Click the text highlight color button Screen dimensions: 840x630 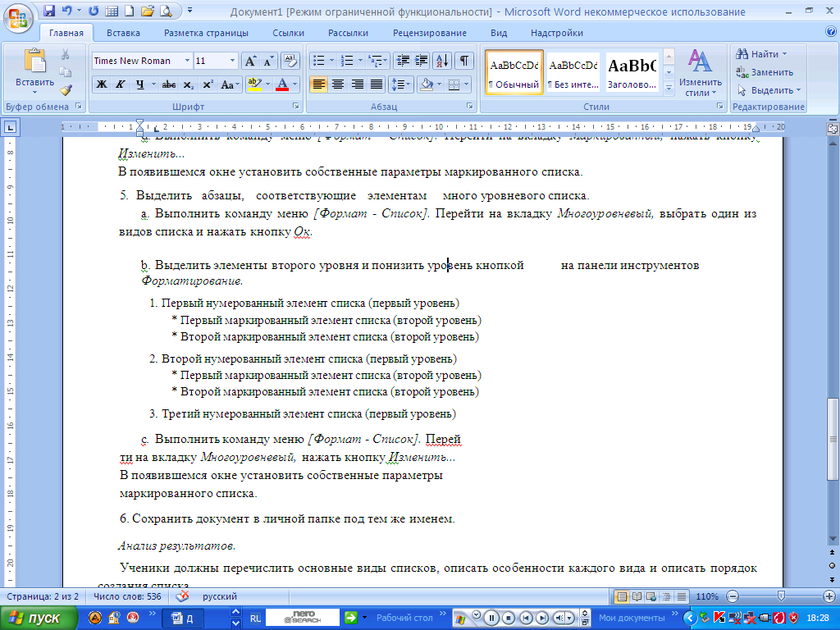[x=255, y=84]
